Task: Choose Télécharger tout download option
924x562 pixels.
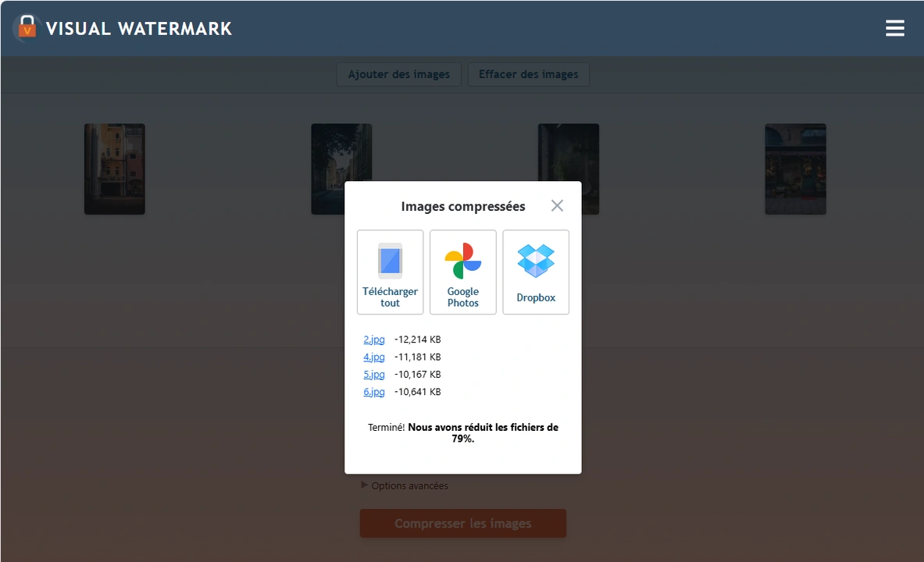Action: 390,272
